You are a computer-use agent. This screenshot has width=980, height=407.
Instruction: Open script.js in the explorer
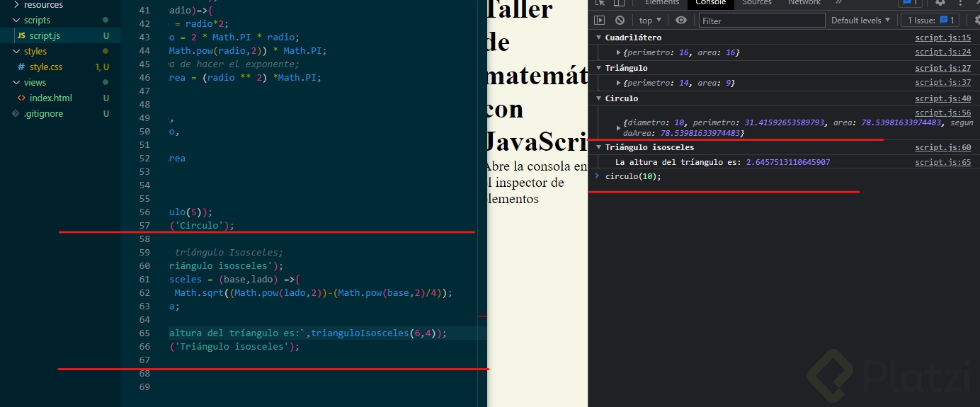click(60, 35)
